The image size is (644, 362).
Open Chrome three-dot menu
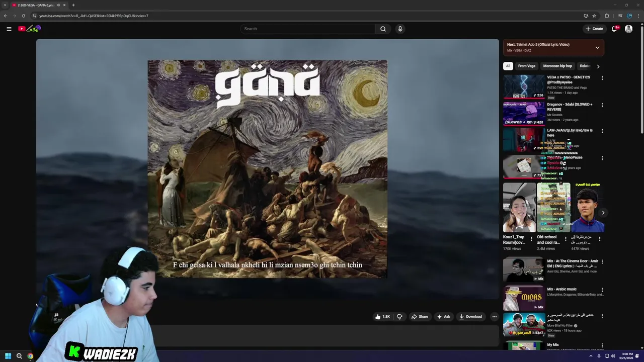click(x=638, y=16)
